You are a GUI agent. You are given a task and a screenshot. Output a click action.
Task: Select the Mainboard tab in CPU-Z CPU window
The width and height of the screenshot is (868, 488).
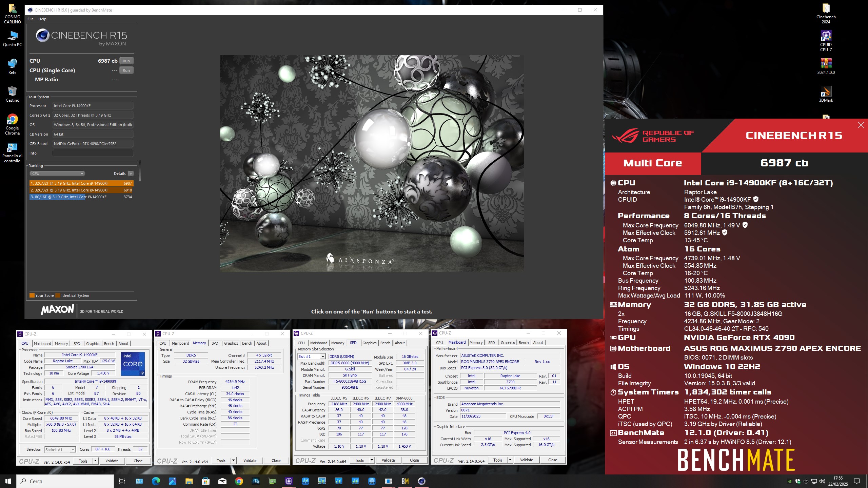42,344
